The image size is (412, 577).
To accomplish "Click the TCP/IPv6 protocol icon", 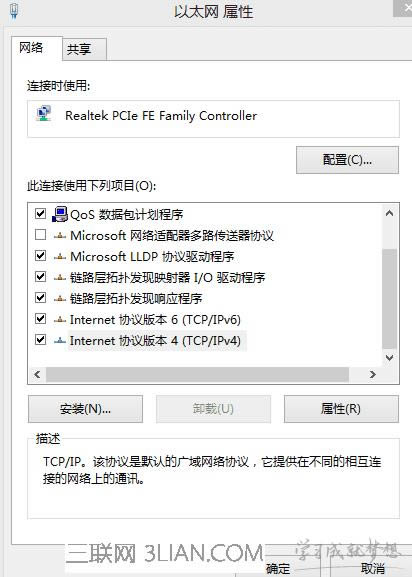I will [x=60, y=320].
